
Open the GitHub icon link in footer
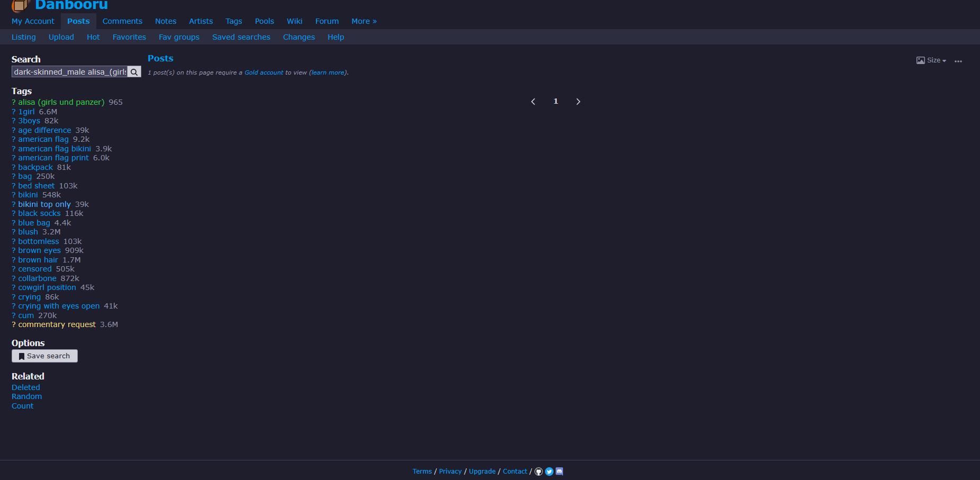coord(539,472)
